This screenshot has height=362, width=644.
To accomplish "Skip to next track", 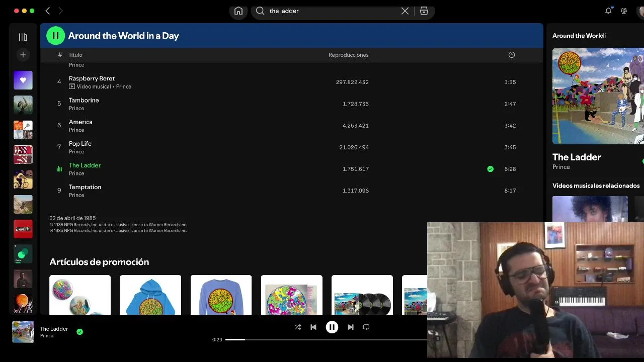I will [351, 327].
